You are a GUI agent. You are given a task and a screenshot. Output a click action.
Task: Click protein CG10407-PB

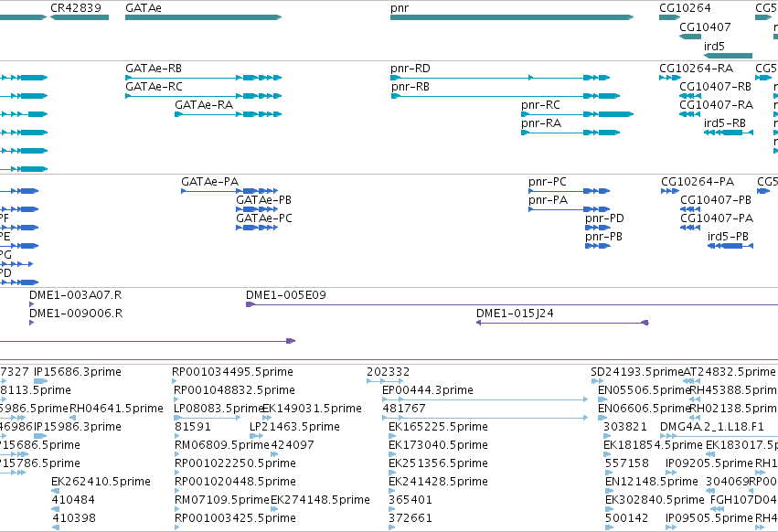[x=716, y=200]
